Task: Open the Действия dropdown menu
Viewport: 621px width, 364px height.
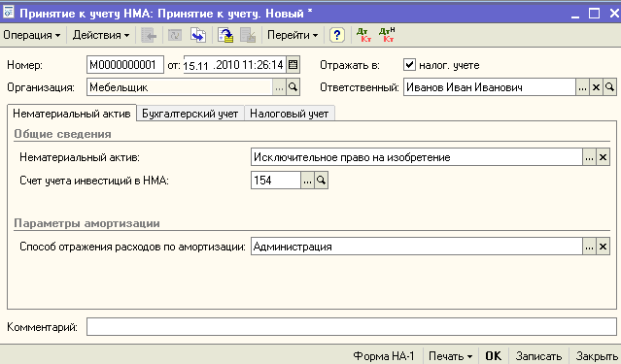Action: pyautogui.click(x=101, y=35)
